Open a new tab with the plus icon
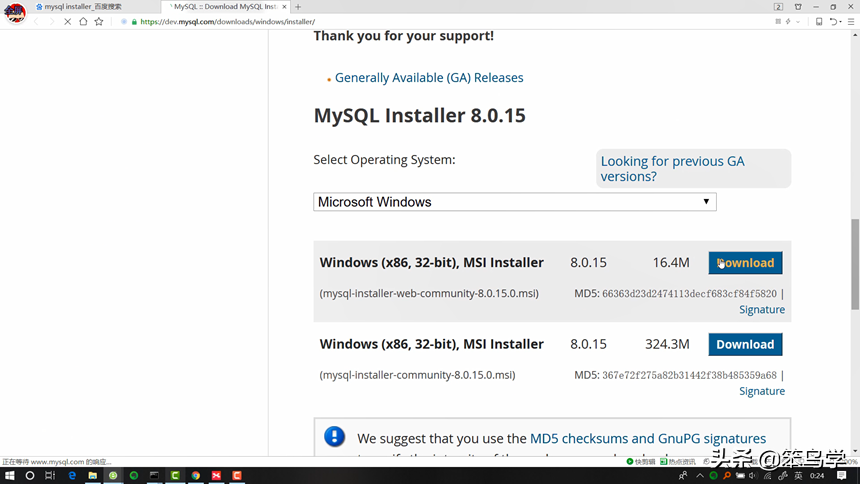This screenshot has width=860, height=484. tap(298, 7)
